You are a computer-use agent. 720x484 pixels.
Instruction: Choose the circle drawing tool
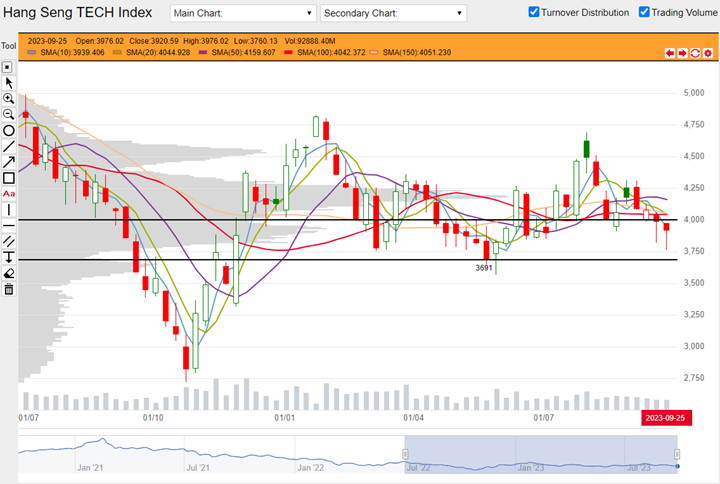(9, 130)
